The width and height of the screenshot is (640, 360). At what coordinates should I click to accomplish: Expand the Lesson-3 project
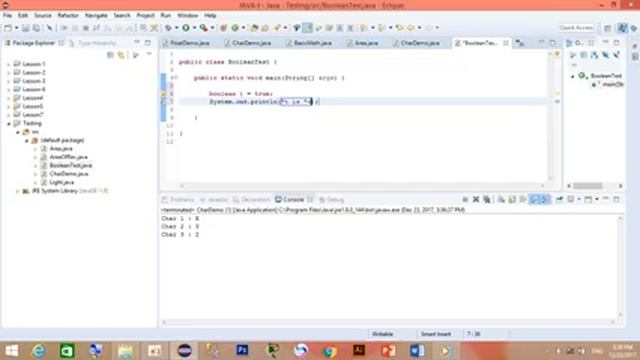[8, 81]
